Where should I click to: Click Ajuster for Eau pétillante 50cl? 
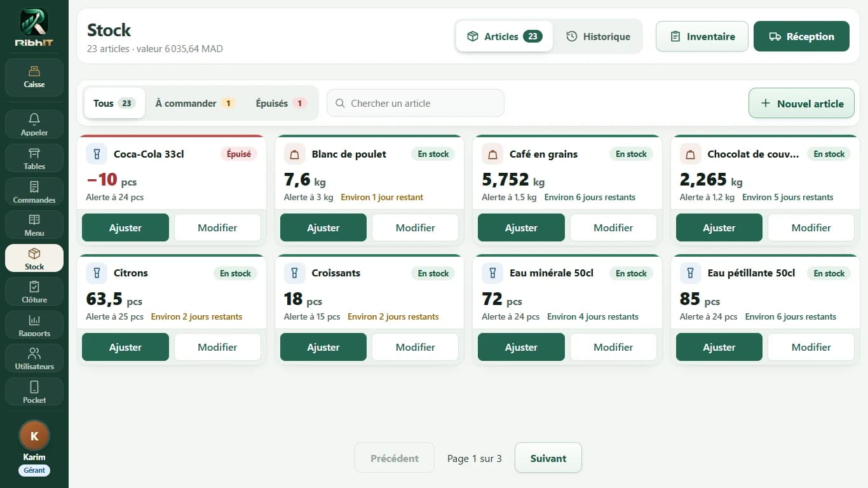tap(719, 347)
